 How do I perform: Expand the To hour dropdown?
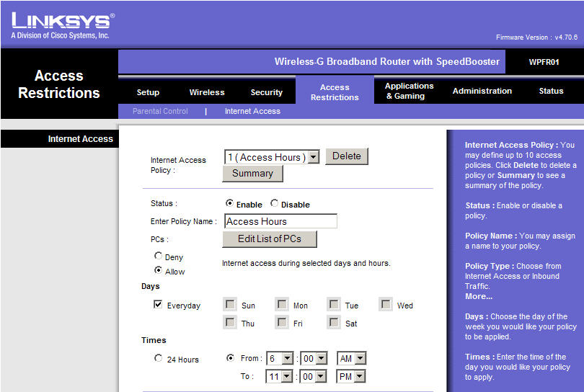(288, 376)
